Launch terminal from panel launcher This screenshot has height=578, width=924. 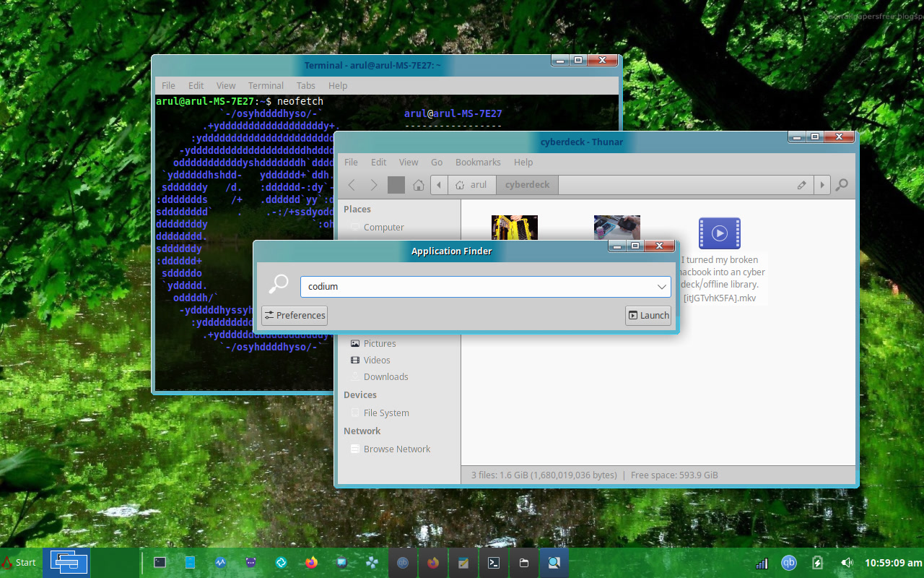[x=160, y=562]
